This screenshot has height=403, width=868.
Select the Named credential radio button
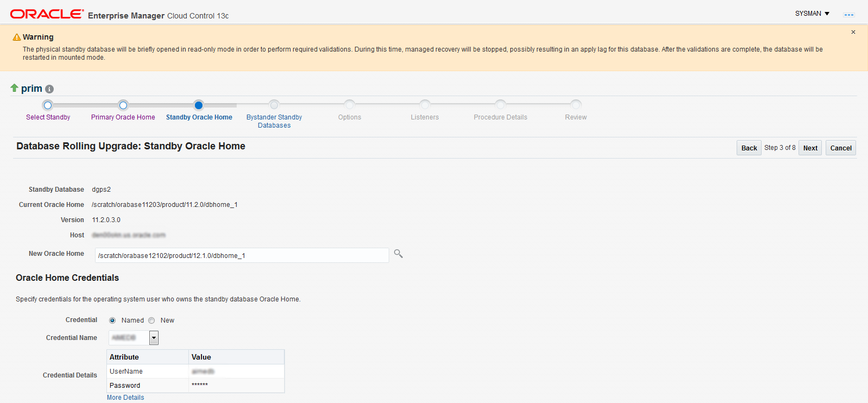point(112,320)
